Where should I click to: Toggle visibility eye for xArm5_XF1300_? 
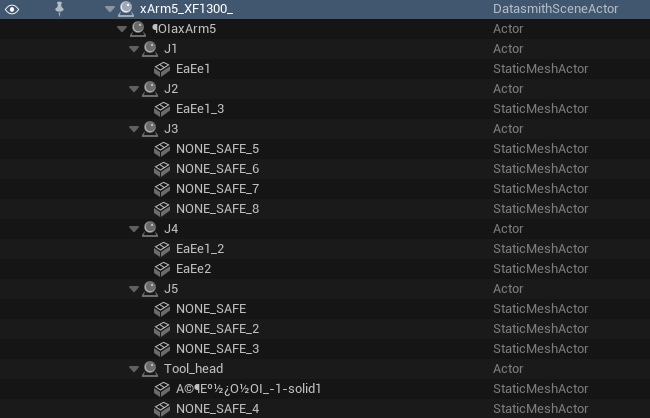click(13, 9)
